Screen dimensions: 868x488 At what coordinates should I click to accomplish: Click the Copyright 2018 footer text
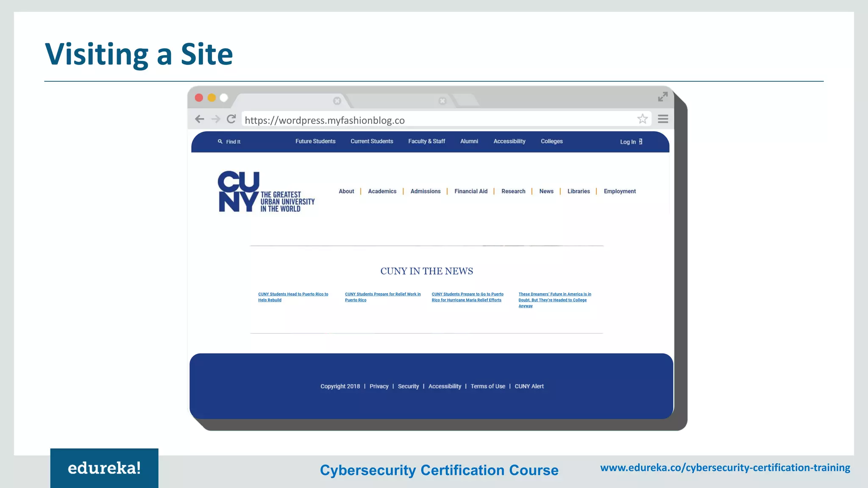(340, 386)
